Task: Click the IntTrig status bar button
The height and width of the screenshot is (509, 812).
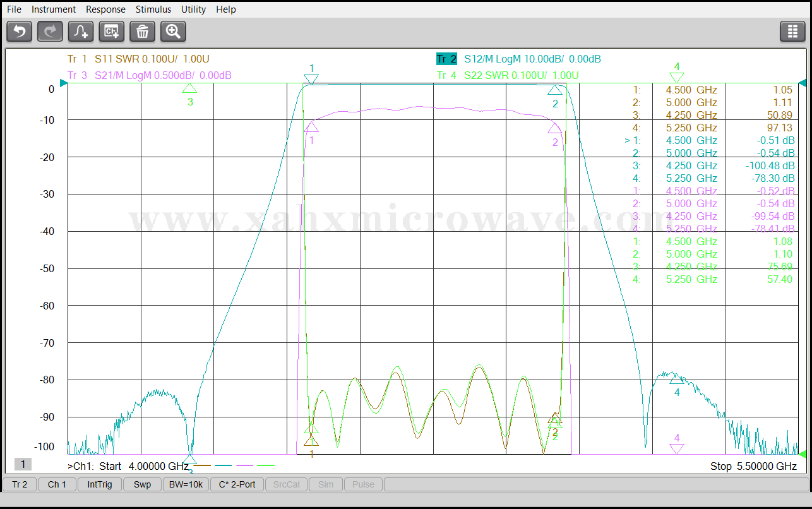Action: click(100, 484)
